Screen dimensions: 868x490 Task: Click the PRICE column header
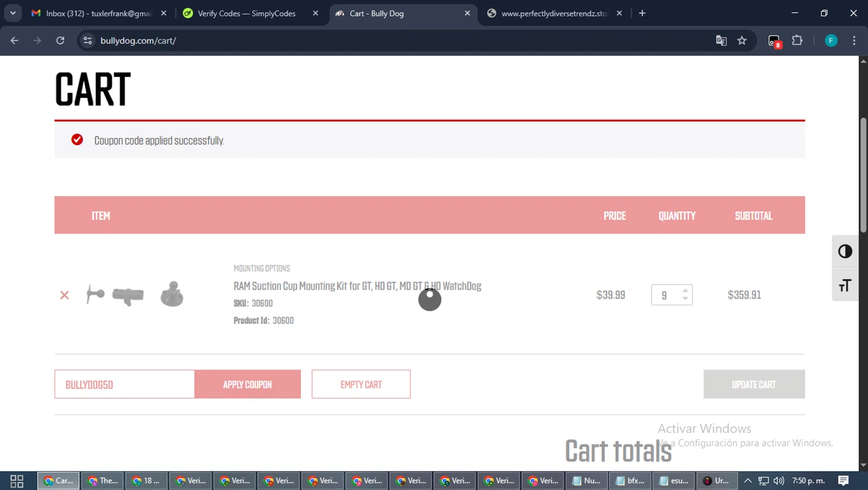615,216
